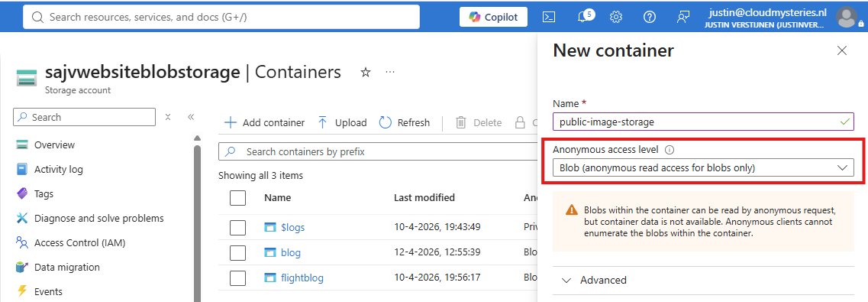Click the help question mark icon

click(x=650, y=17)
